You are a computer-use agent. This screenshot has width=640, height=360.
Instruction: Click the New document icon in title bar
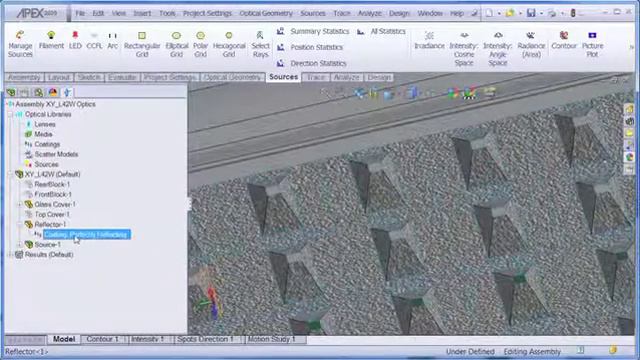point(489,13)
